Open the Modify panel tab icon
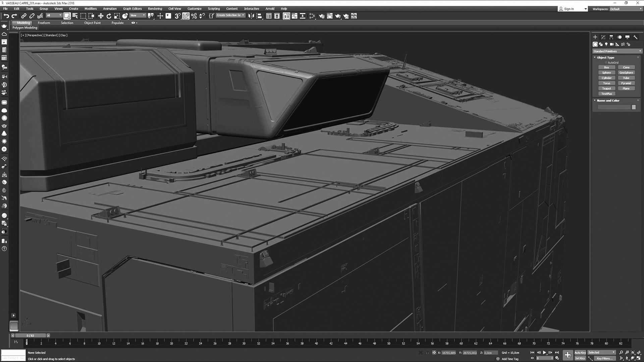The width and height of the screenshot is (644, 362). coord(603,37)
